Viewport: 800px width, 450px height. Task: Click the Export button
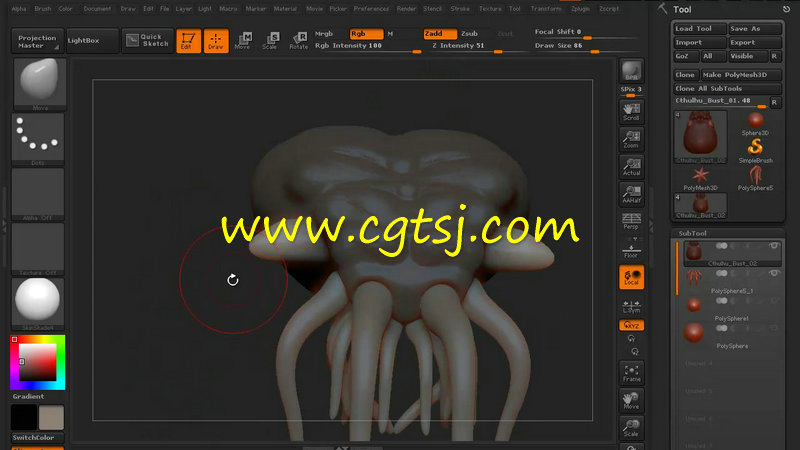(x=755, y=42)
